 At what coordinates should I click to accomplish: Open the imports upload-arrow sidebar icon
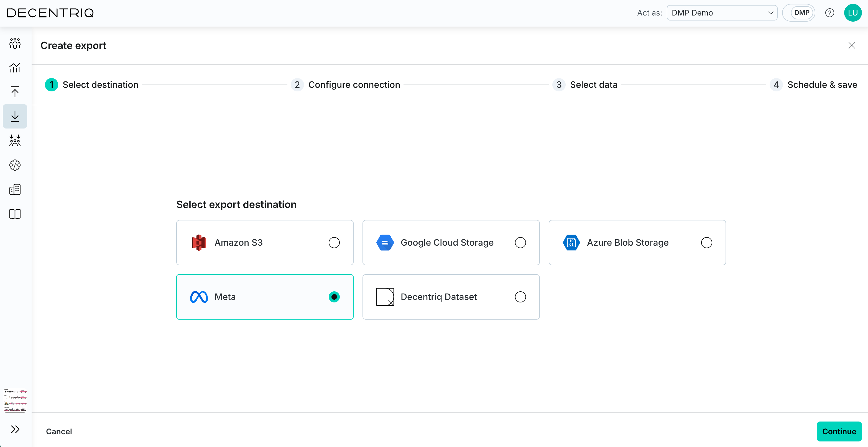click(x=15, y=92)
